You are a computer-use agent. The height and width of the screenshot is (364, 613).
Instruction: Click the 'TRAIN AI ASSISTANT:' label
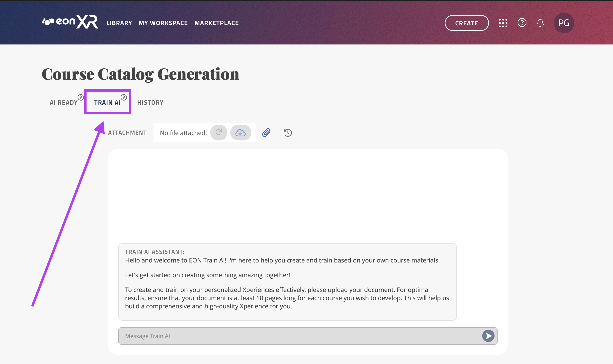[x=154, y=252]
